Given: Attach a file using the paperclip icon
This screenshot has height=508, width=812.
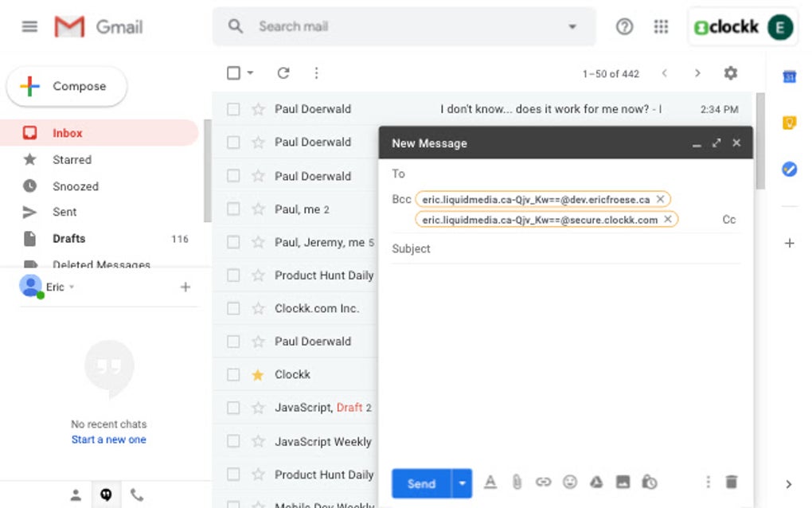Looking at the screenshot, I should 517,482.
